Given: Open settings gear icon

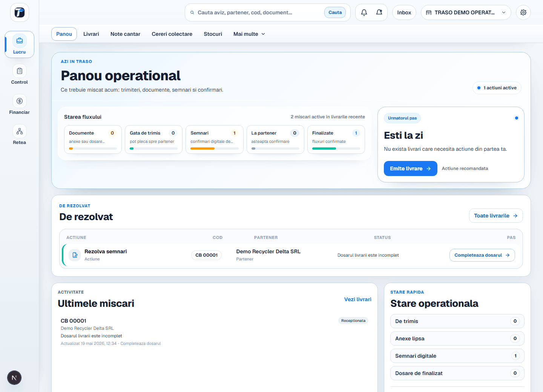Looking at the screenshot, I should coord(523,12).
